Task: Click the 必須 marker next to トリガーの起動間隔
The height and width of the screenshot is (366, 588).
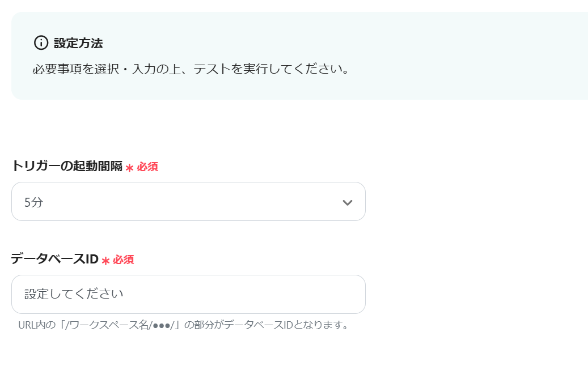Action: 147,167
